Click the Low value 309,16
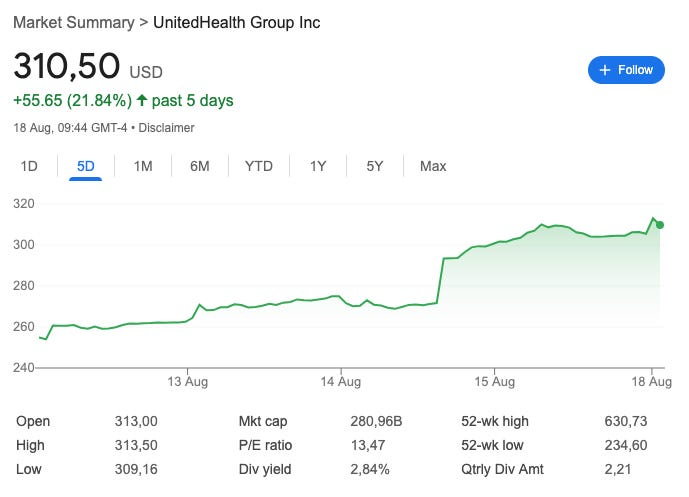 click(x=136, y=469)
